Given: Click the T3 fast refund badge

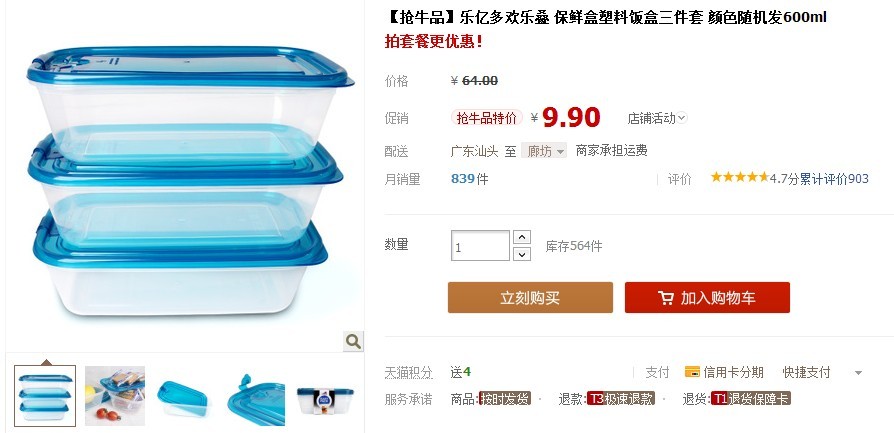Looking at the screenshot, I should [x=621, y=399].
